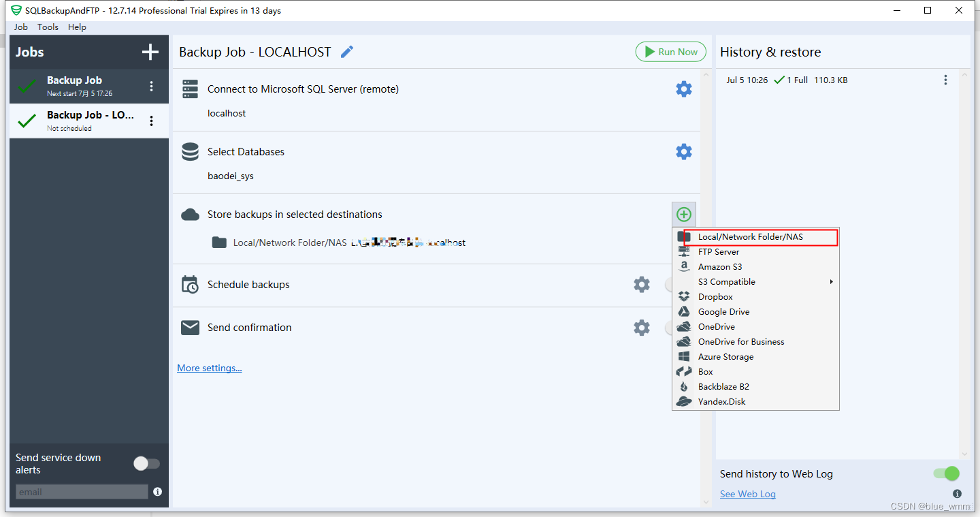
Task: Open history entry Jul 5 options menu
Action: [x=945, y=80]
